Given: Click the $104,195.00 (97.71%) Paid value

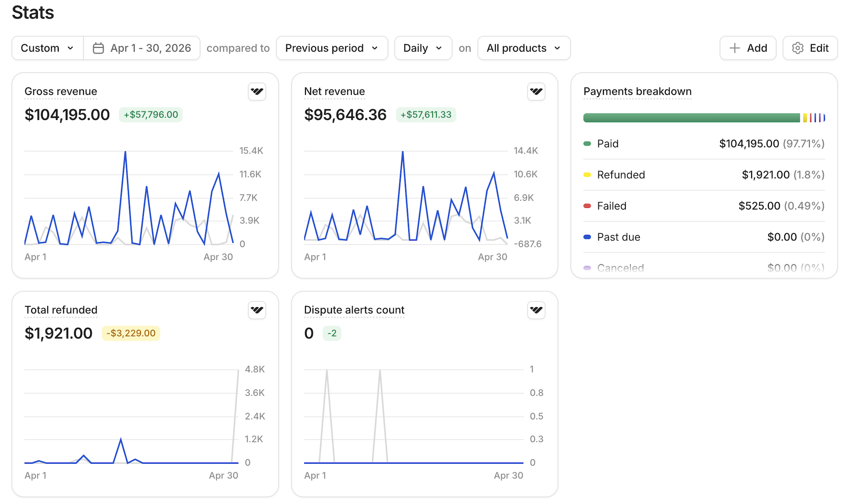Looking at the screenshot, I should 772,144.
